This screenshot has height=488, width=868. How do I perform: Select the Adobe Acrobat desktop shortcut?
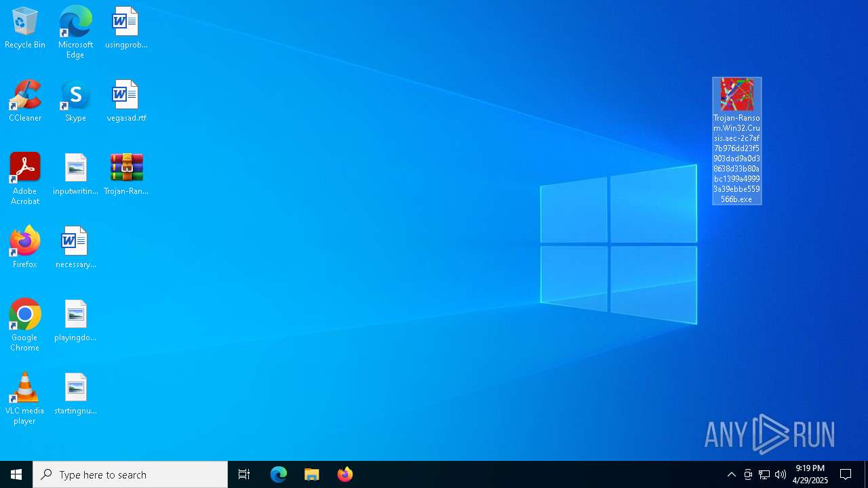(25, 179)
